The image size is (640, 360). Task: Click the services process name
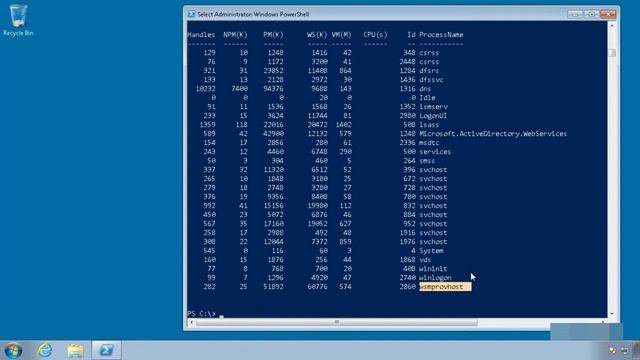pyautogui.click(x=435, y=151)
